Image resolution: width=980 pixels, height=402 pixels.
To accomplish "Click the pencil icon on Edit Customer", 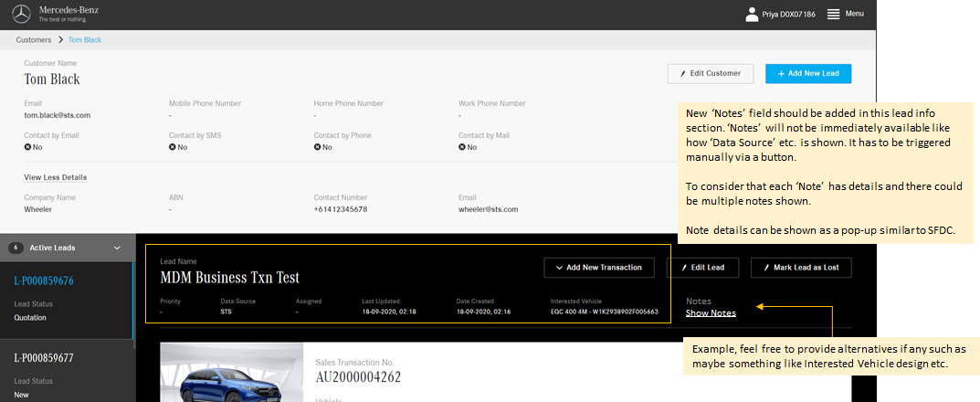I will [x=683, y=73].
